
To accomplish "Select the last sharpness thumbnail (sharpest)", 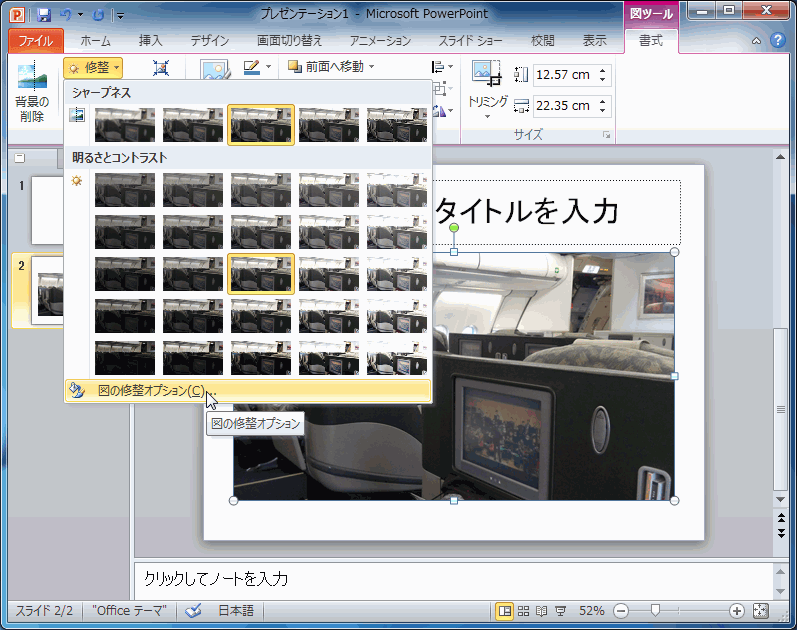I will pyautogui.click(x=397, y=125).
